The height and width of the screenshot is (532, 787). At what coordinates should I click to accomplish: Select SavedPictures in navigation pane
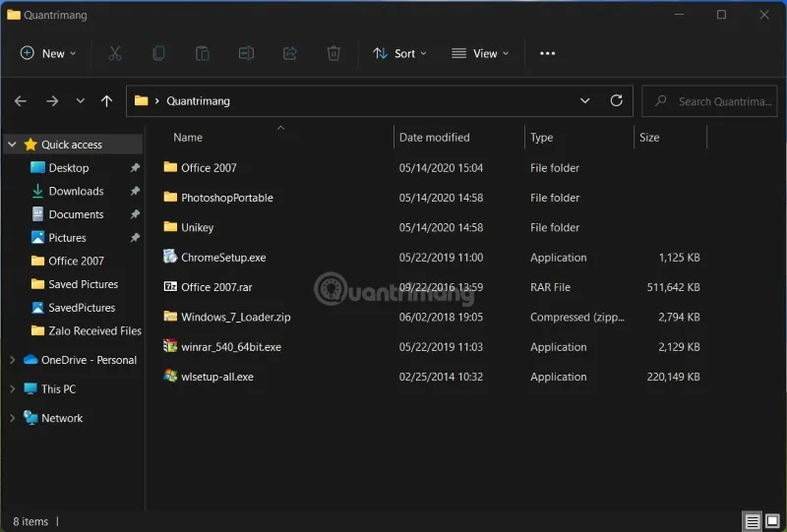[x=82, y=308]
